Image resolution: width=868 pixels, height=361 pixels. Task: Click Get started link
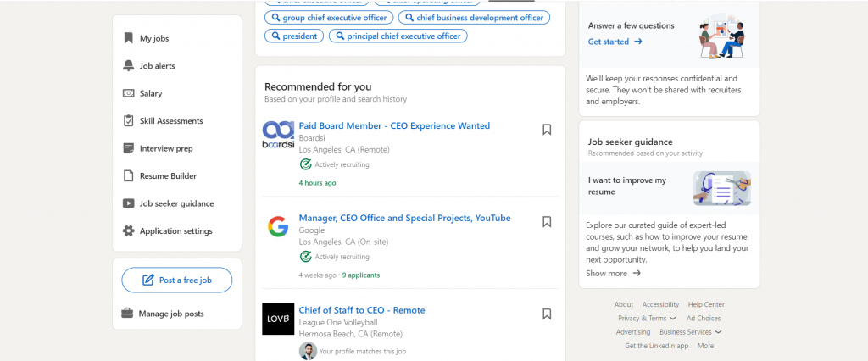coord(609,42)
